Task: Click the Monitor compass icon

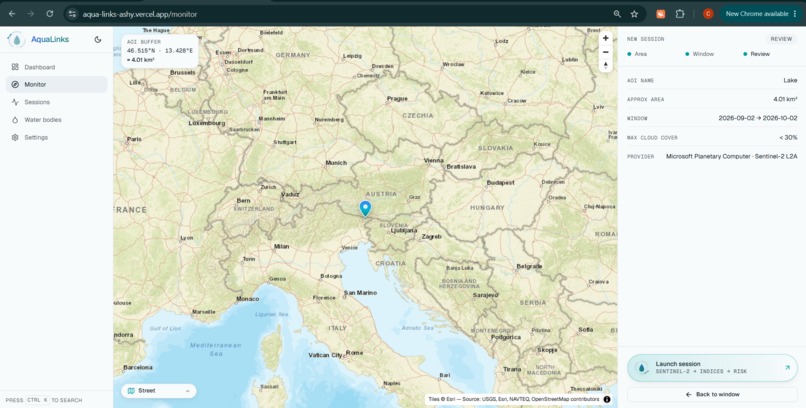Action: tap(15, 84)
